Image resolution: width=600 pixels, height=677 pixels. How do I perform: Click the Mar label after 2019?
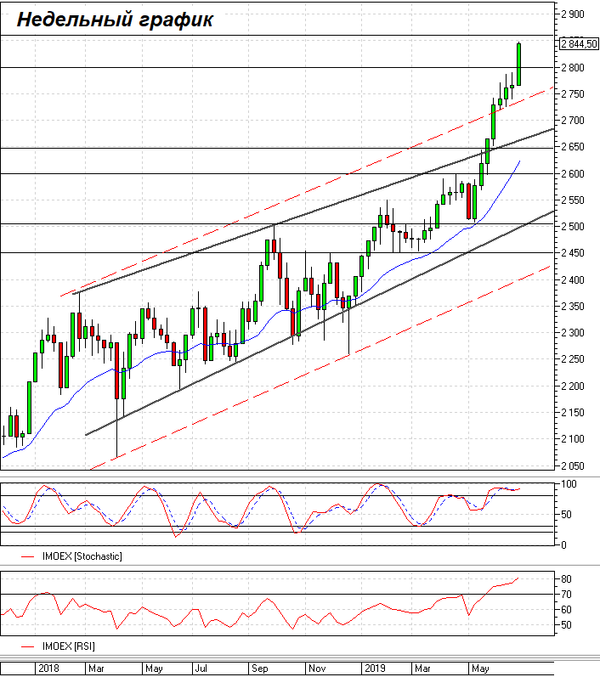[422, 668]
